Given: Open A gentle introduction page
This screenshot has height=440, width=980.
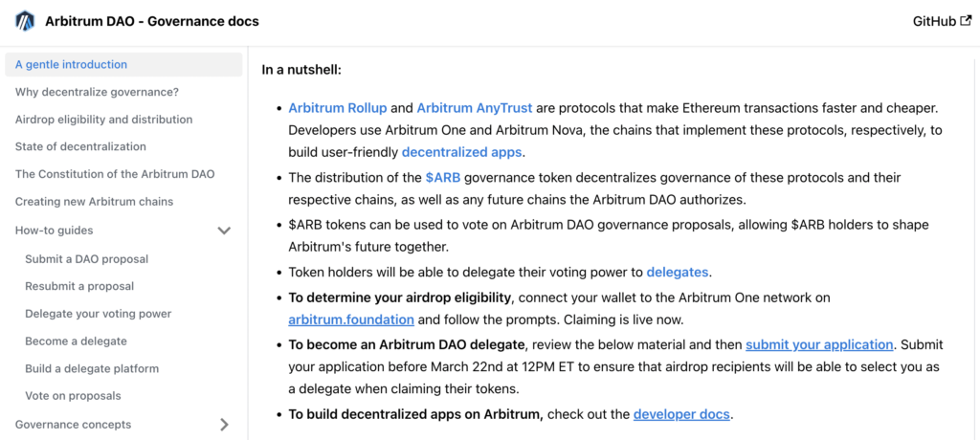Looking at the screenshot, I should point(71,65).
